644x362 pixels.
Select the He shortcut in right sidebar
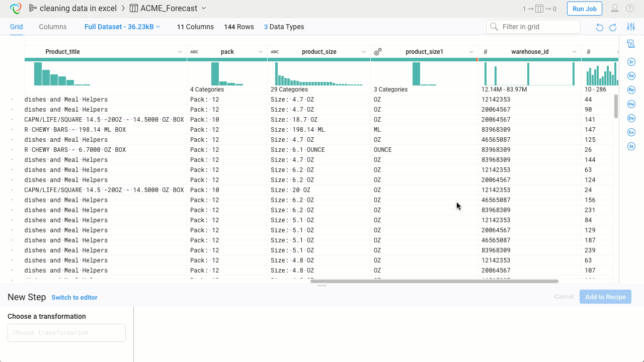click(631, 104)
